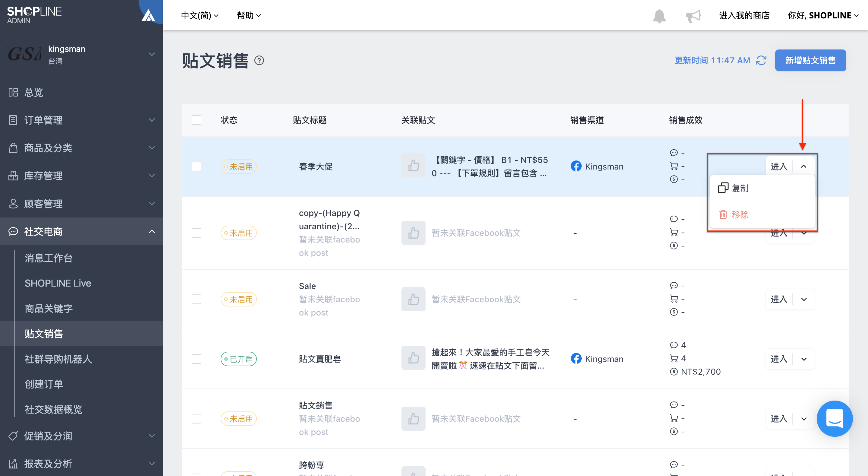Collapse the 春季大促 row action dropdown arrow
The height and width of the screenshot is (476, 868).
coord(804,166)
